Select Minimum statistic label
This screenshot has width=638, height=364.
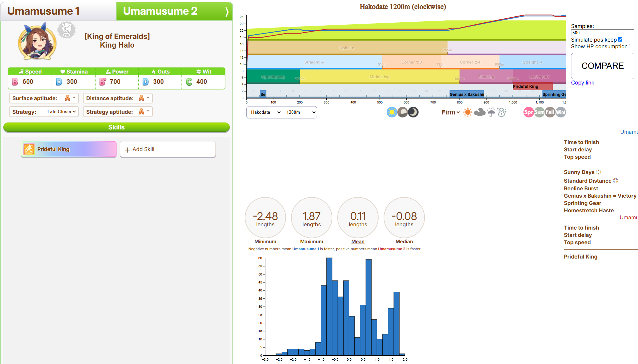(x=265, y=242)
